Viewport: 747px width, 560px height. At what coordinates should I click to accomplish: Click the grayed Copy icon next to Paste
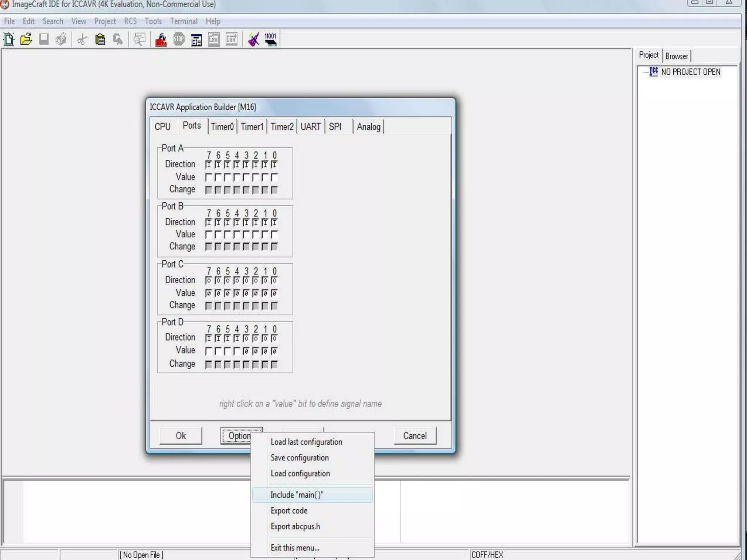click(118, 39)
